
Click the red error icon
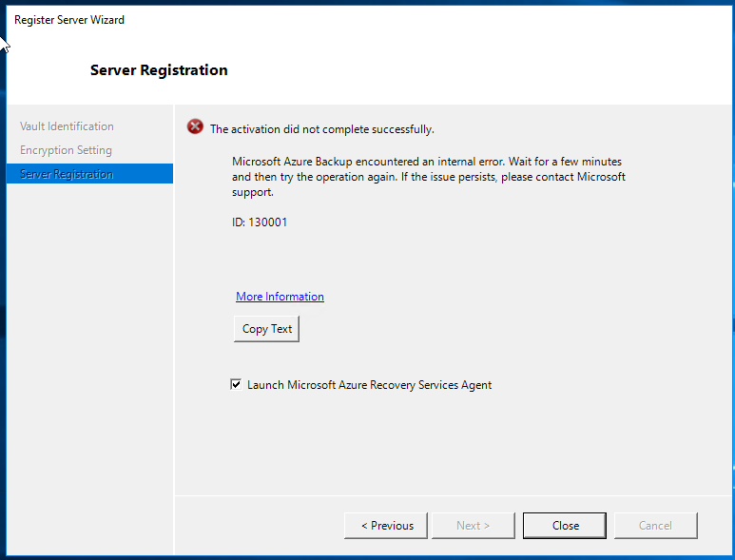click(195, 126)
